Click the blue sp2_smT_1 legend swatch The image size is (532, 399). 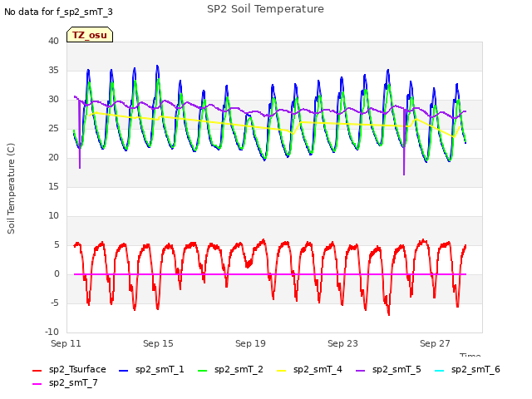[124, 371]
